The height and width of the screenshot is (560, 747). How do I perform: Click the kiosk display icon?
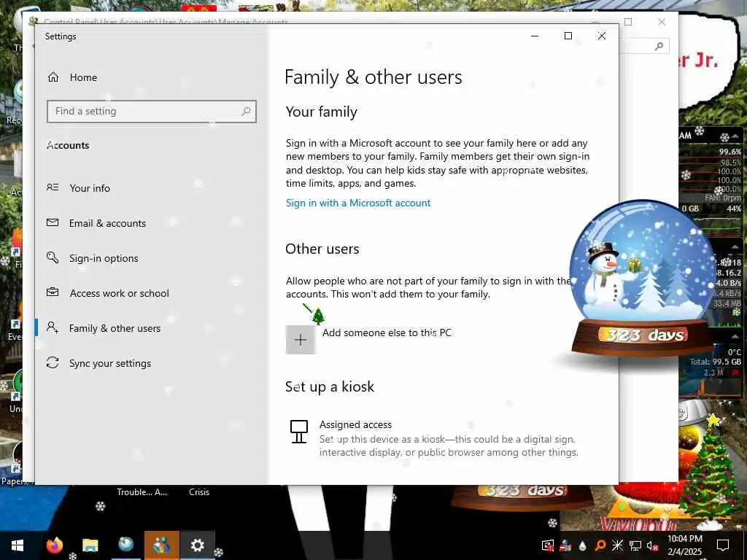click(x=299, y=432)
